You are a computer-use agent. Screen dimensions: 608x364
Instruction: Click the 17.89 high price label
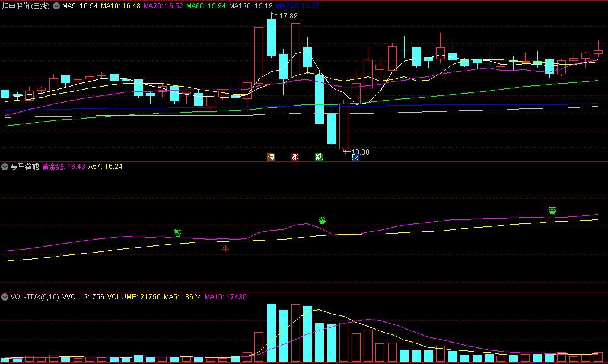tap(288, 16)
